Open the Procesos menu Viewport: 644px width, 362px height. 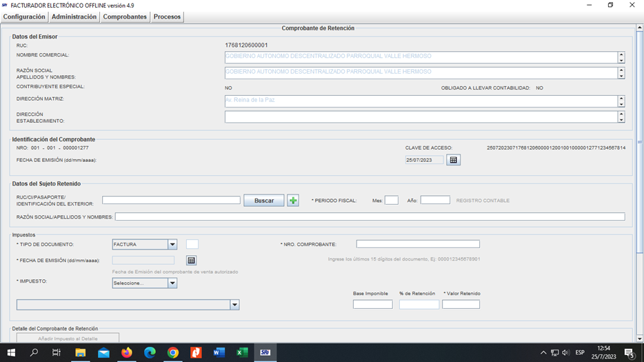pyautogui.click(x=167, y=17)
